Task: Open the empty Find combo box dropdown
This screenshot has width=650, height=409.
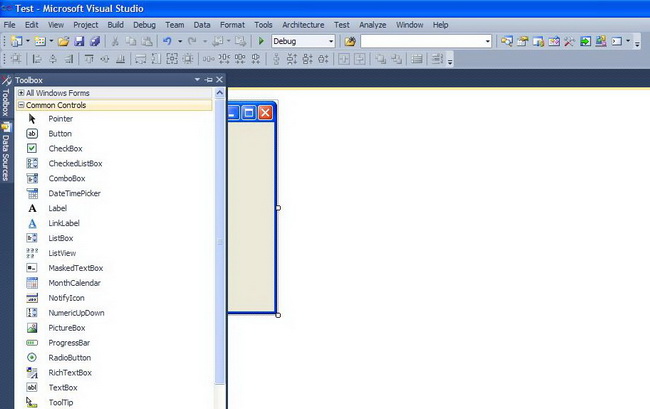Action: (488, 41)
